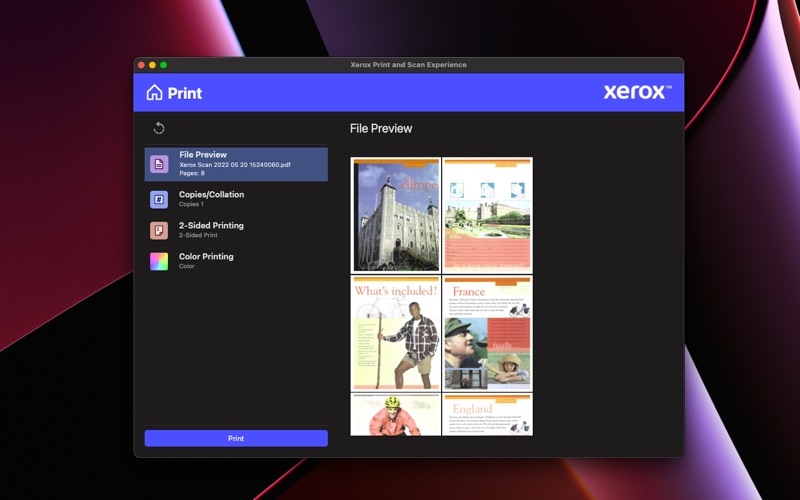Maximize window with the green button
The image size is (800, 500).
163,65
